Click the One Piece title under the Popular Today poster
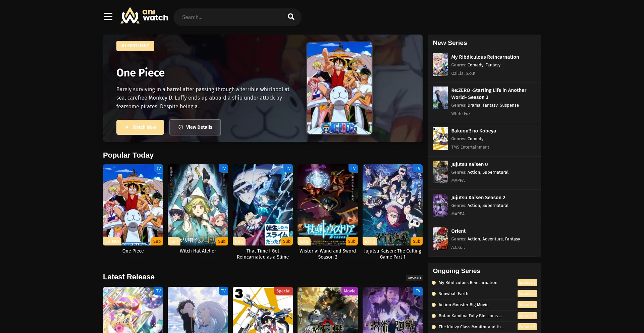The image size is (644, 333). pyautogui.click(x=133, y=251)
